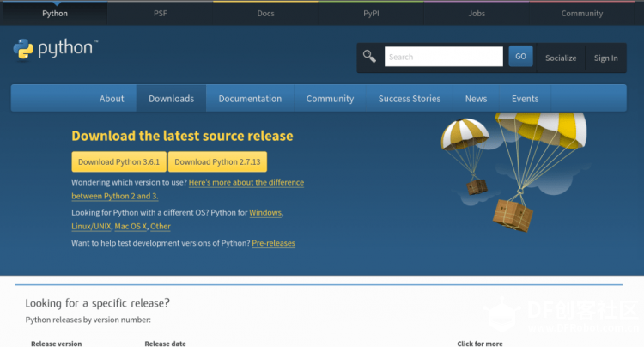Click 'Python releases by version number:' text
The height and width of the screenshot is (347, 644).
[x=88, y=320]
